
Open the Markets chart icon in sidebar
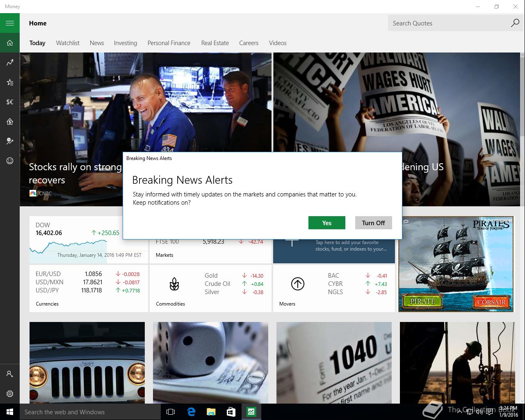click(x=10, y=62)
